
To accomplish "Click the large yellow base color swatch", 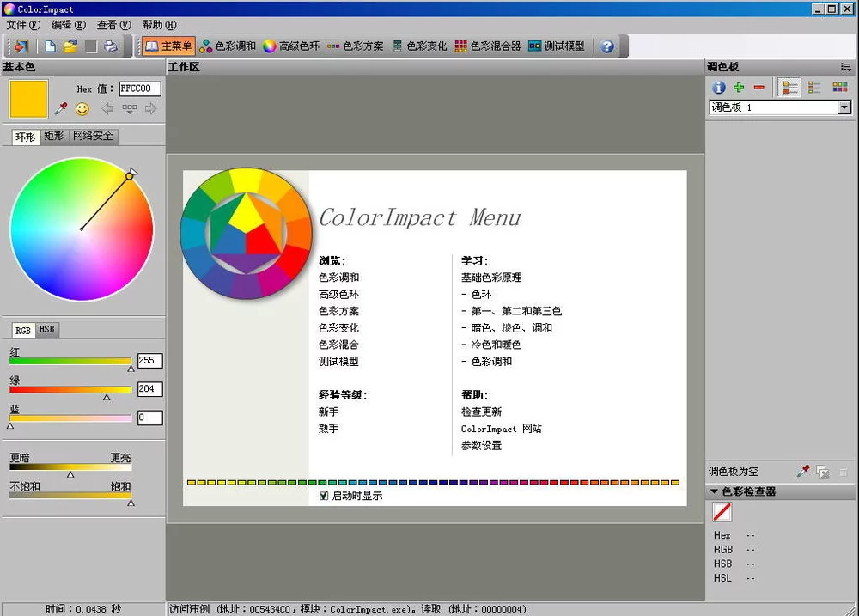I will pos(28,99).
